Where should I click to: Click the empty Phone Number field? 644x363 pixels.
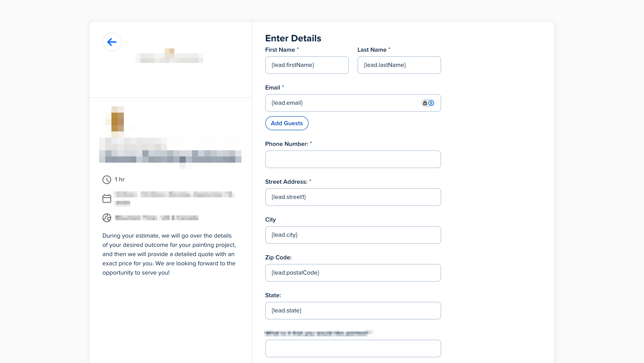click(353, 159)
